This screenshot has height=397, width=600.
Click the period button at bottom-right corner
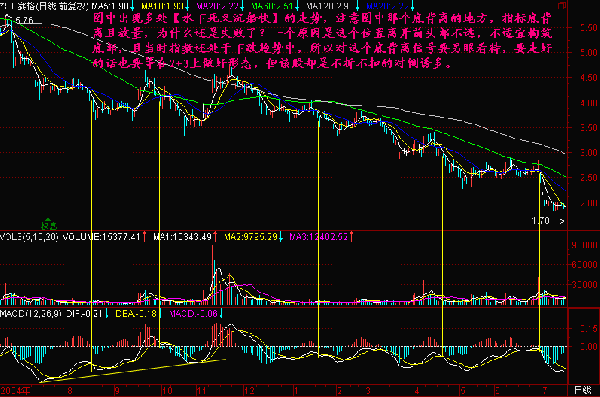pos(583,390)
